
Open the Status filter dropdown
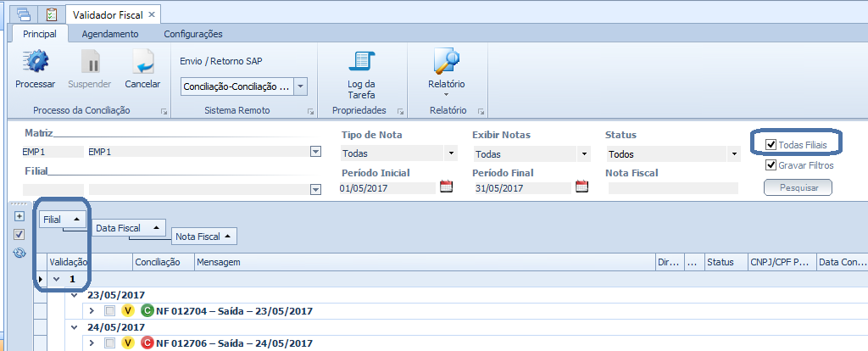point(733,154)
